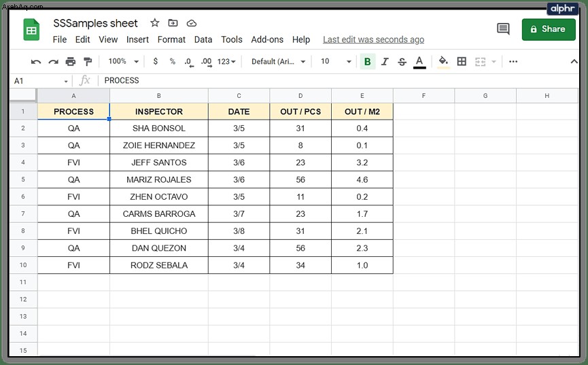Screen dimensions: 588x365
Task: Select cell with JEFF SANTOS
Action: coord(159,162)
